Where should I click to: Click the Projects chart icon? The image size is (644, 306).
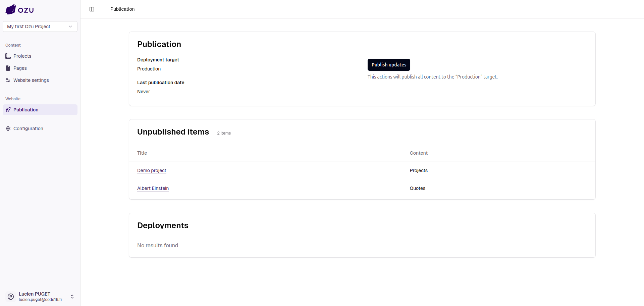coord(8,56)
